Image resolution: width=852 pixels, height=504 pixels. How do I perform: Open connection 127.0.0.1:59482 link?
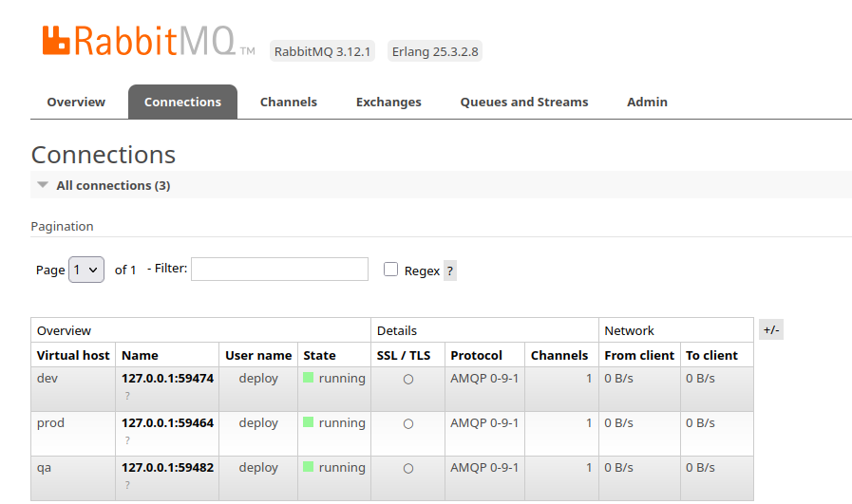167,467
